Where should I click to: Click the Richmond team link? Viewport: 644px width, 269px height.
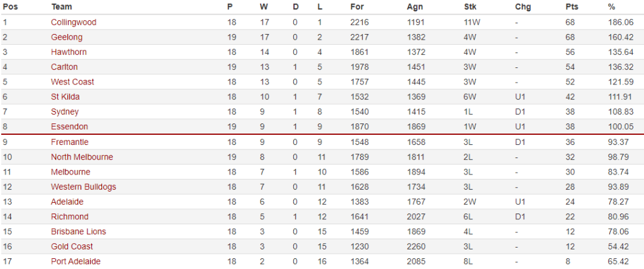(x=69, y=217)
